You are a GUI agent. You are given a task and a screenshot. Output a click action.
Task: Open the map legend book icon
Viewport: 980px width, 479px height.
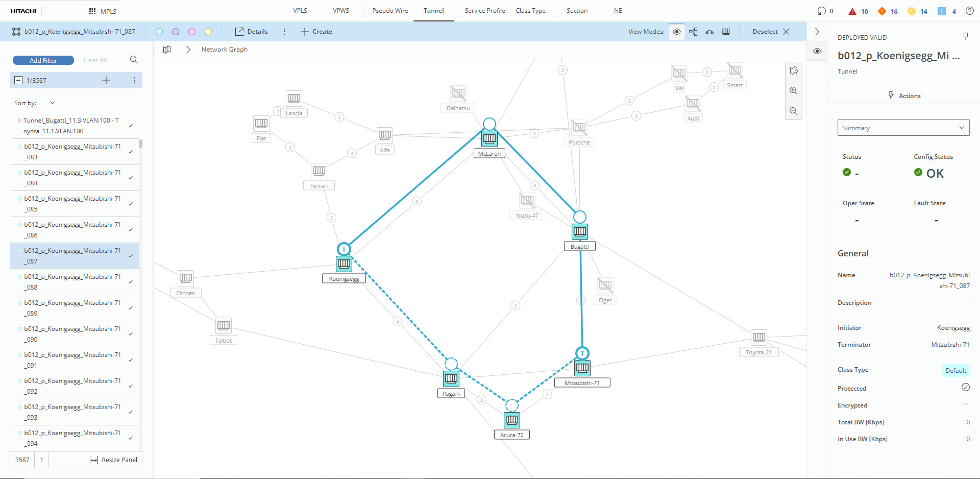click(x=167, y=50)
